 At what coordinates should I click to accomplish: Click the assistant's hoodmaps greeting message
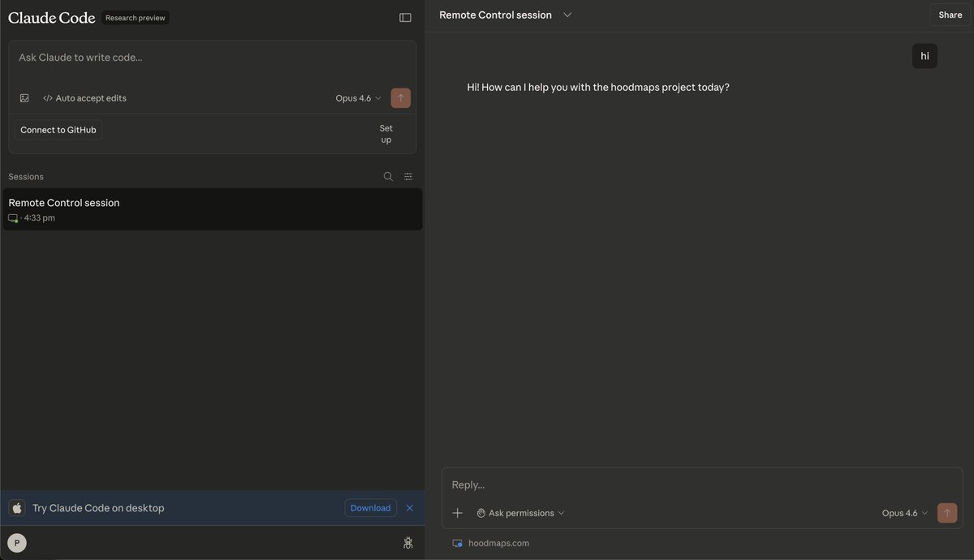(x=598, y=87)
